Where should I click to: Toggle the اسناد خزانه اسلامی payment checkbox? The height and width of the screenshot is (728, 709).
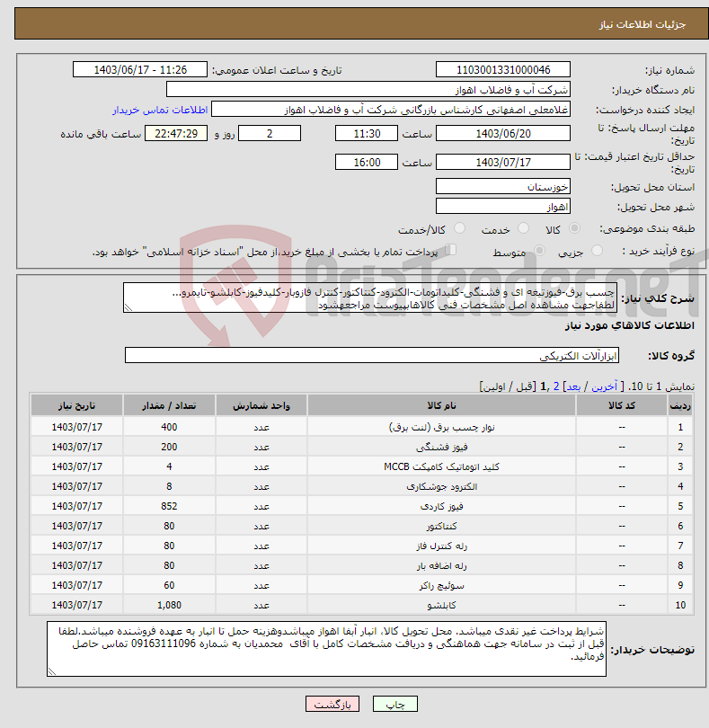[450, 250]
